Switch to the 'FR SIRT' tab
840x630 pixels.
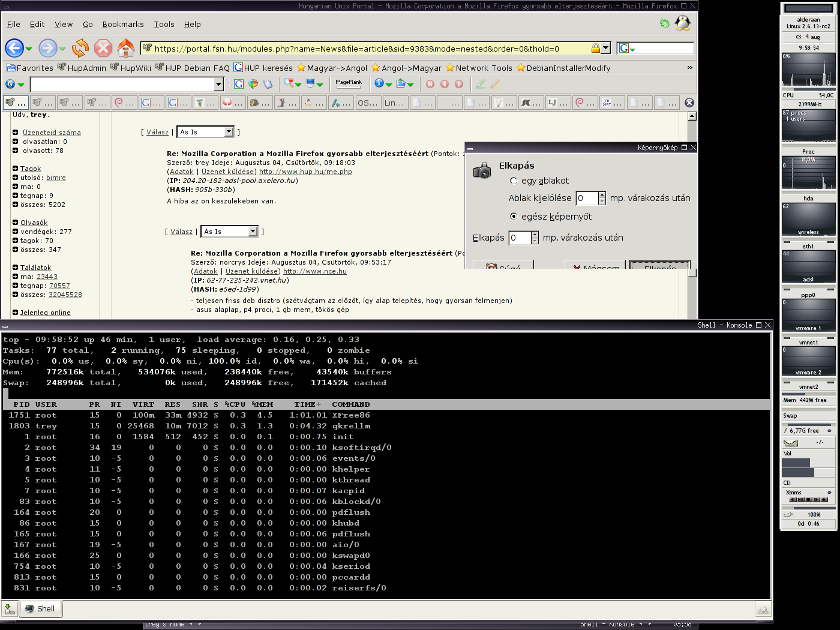point(612,103)
